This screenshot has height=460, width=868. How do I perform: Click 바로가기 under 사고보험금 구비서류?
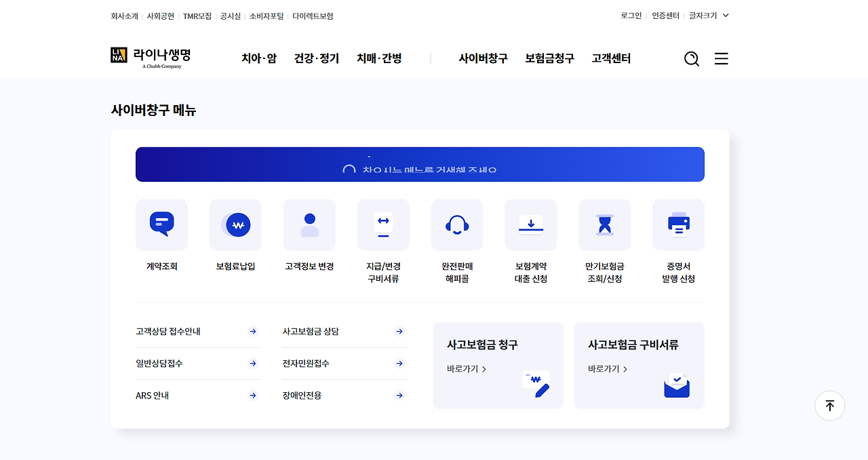click(x=608, y=369)
